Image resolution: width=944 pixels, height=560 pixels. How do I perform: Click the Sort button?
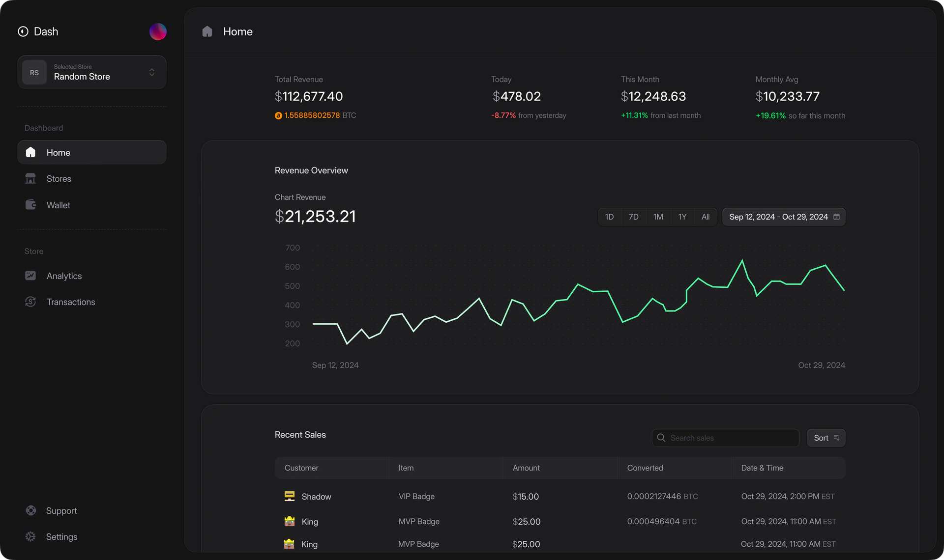tap(826, 438)
